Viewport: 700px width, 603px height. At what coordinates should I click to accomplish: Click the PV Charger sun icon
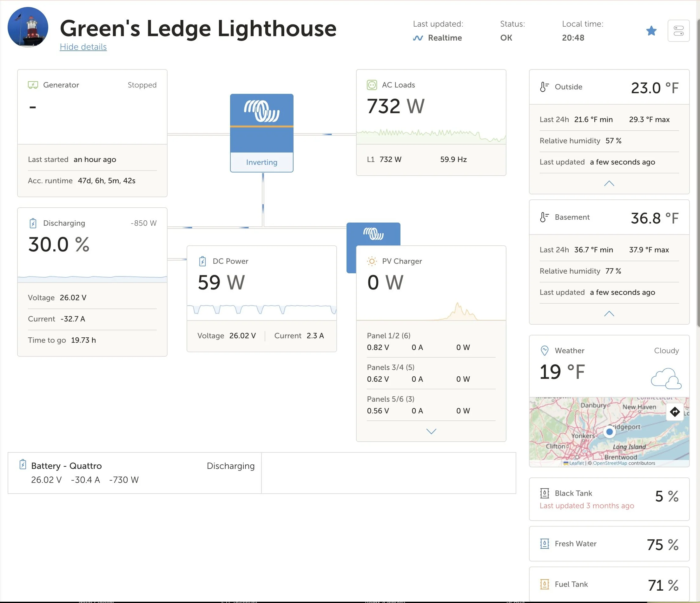[x=372, y=261]
